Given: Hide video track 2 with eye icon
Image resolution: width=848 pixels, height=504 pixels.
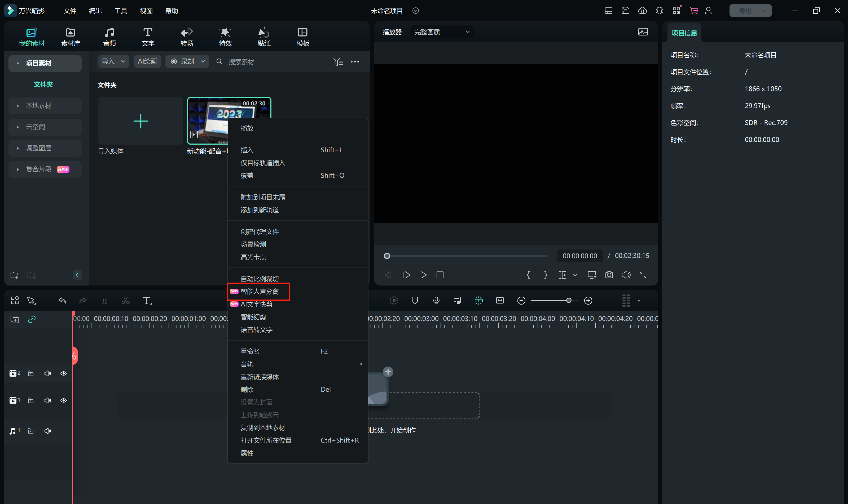Looking at the screenshot, I should 64,373.
